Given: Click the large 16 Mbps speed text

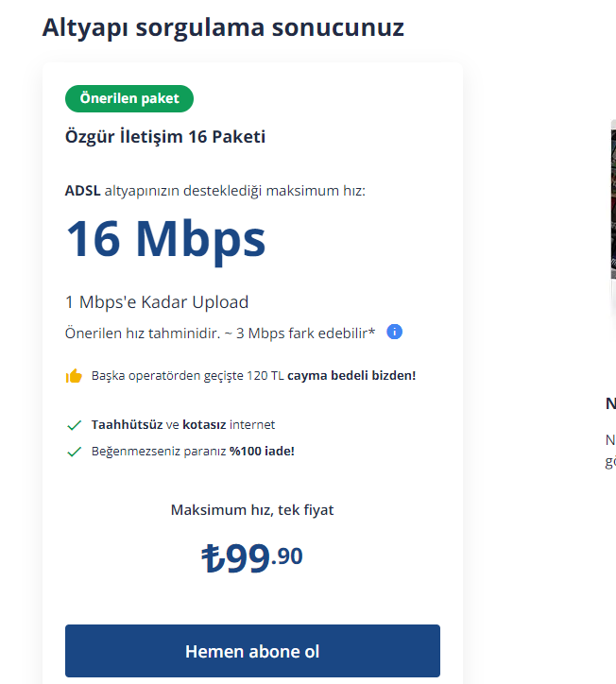Looking at the screenshot, I should point(165,238).
